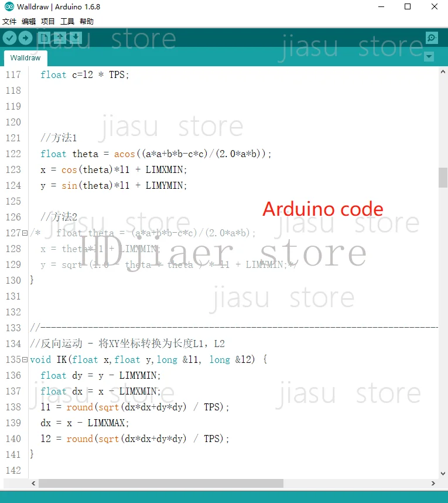Open the 文件 menu

point(9,22)
